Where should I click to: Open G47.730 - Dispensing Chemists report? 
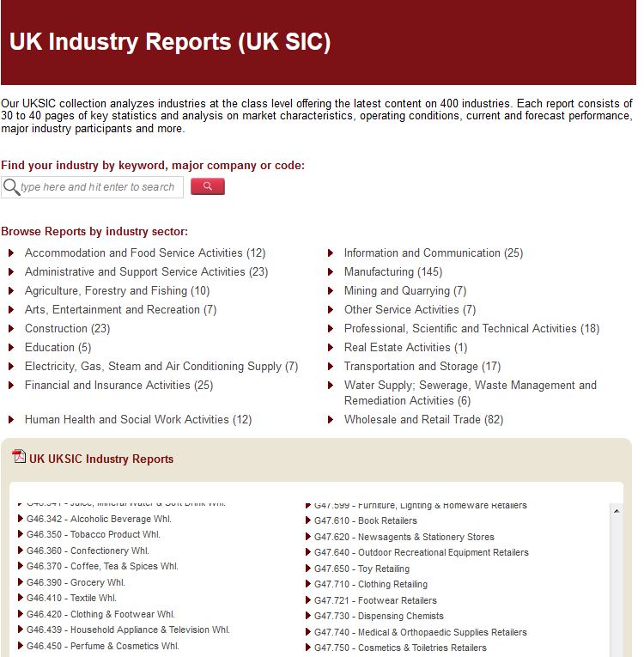[x=379, y=616]
